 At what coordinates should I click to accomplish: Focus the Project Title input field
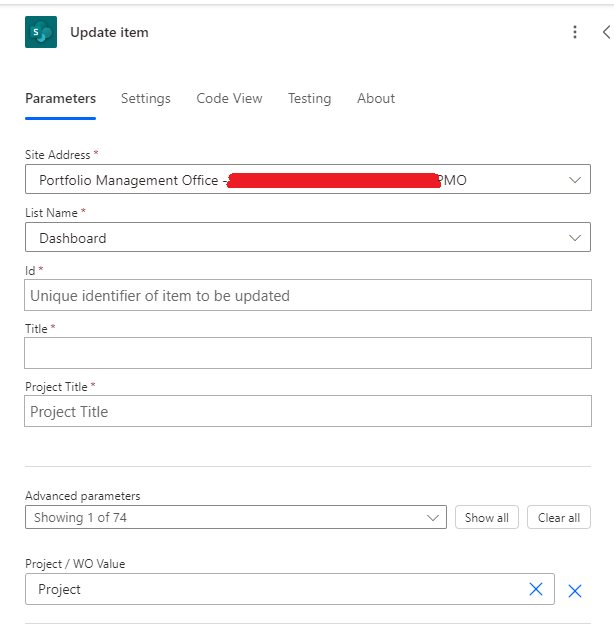pos(308,411)
